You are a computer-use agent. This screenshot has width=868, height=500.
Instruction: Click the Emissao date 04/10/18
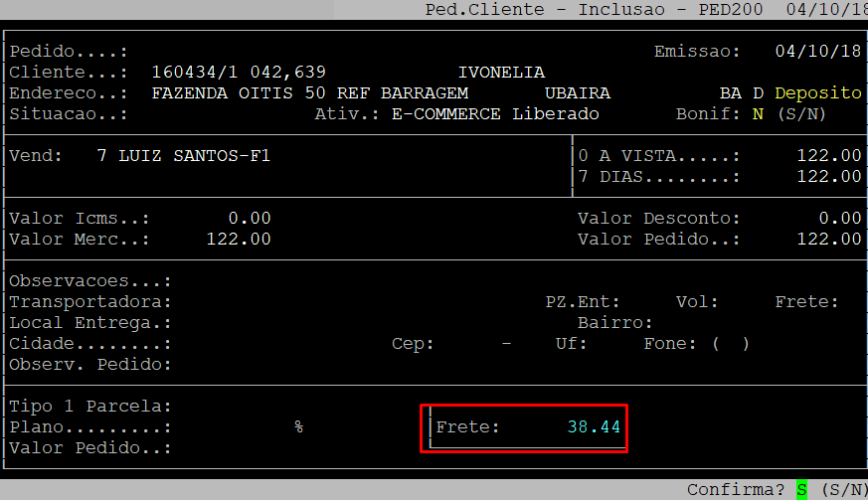[817, 51]
